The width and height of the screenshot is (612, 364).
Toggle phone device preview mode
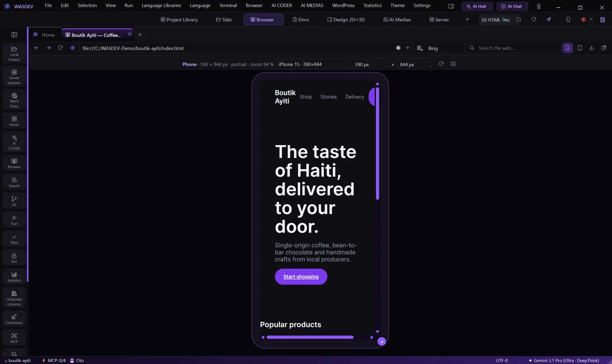568,48
